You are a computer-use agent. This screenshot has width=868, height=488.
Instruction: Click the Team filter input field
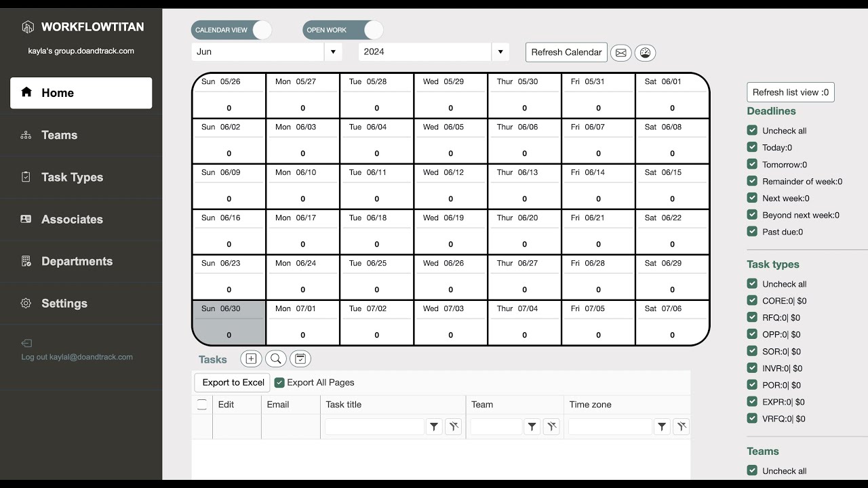496,426
